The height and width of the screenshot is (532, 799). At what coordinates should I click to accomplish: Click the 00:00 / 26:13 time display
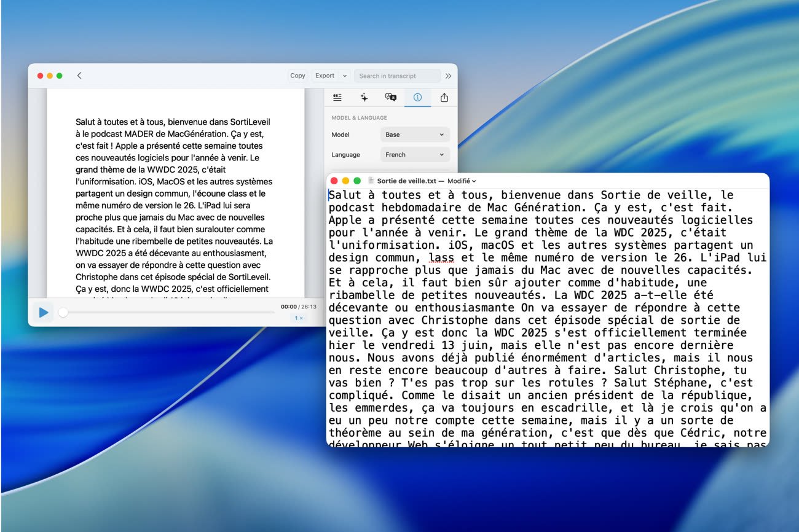[299, 307]
